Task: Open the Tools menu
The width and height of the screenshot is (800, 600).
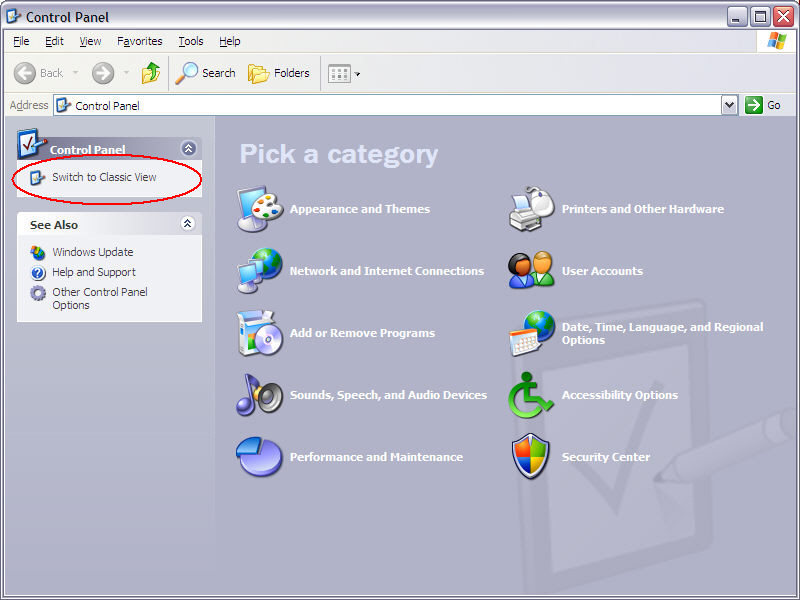Action: click(191, 41)
